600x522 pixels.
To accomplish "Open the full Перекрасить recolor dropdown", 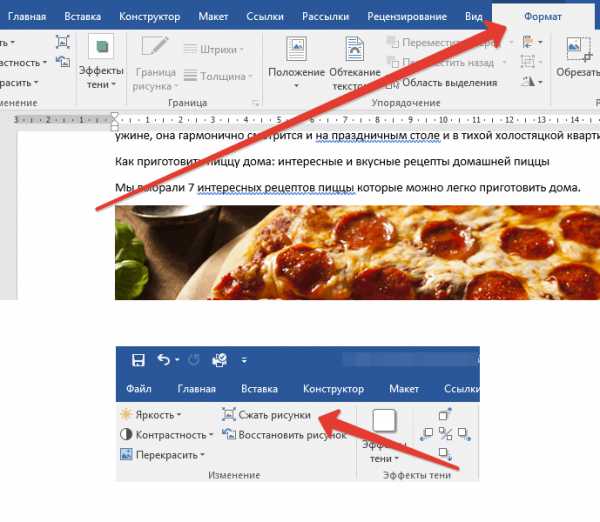I will pyautogui.click(x=163, y=455).
